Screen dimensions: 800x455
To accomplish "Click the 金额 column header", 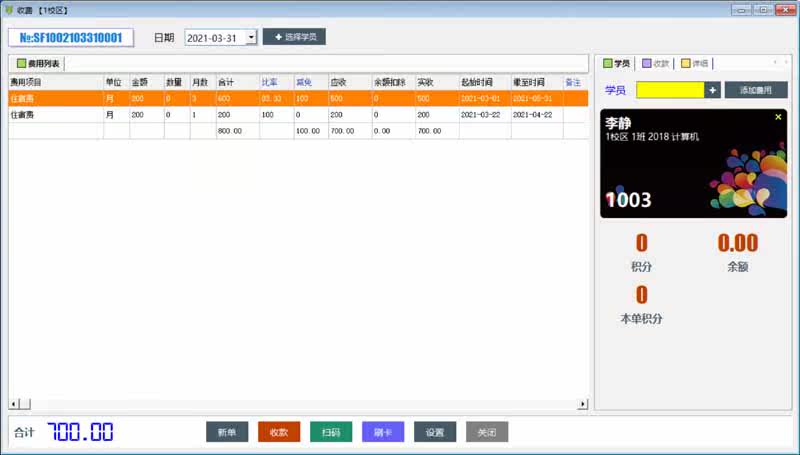I will click(147, 82).
